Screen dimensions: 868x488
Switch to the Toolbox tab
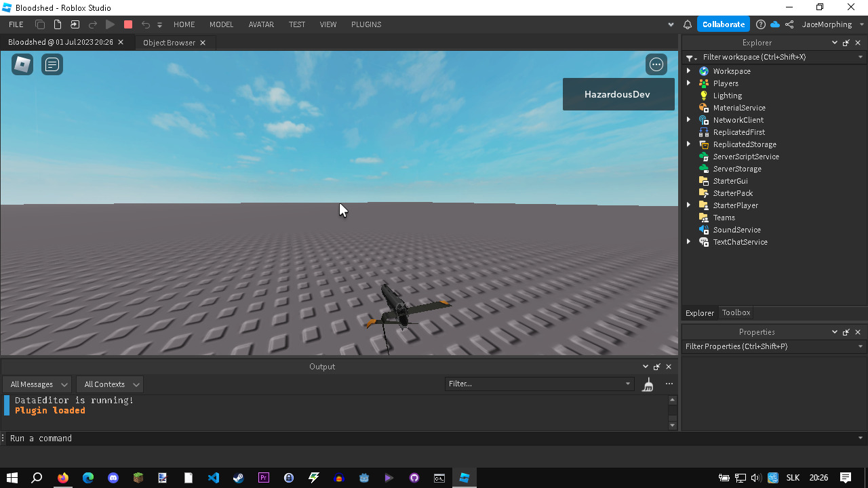tap(736, 312)
